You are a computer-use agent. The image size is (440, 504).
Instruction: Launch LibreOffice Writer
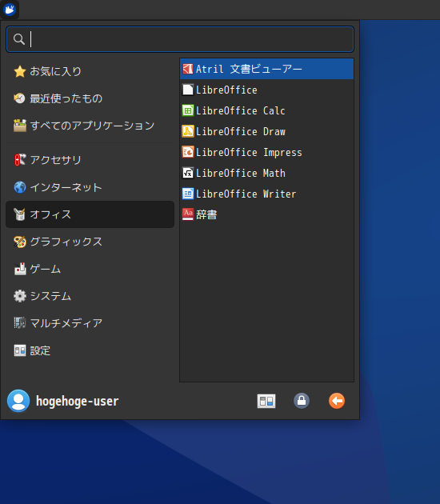(266, 194)
